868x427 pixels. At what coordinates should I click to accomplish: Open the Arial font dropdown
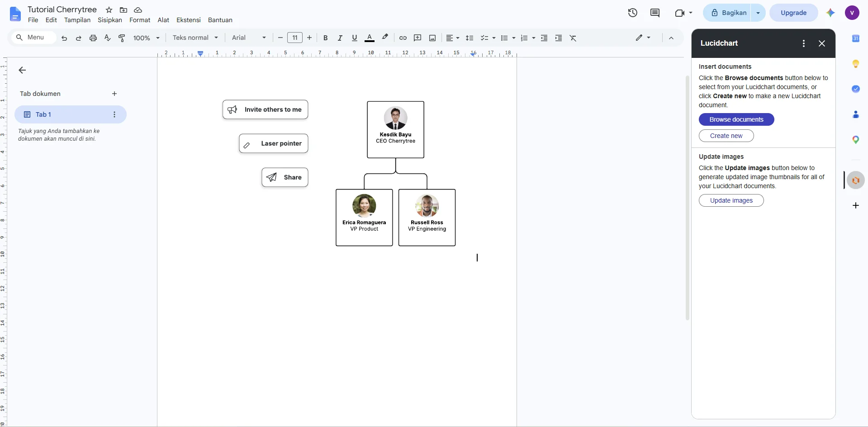249,38
